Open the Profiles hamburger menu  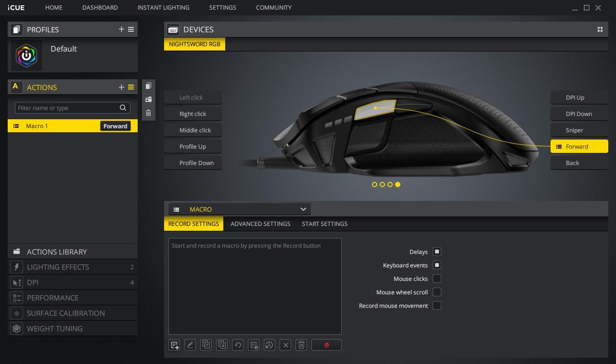point(131,29)
